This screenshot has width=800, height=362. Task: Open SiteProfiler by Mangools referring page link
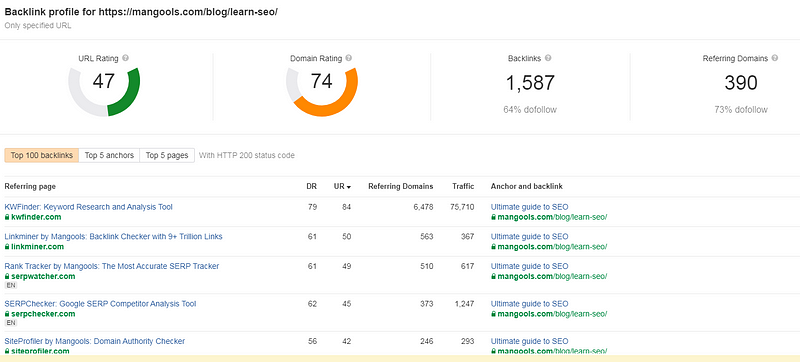tap(95, 341)
